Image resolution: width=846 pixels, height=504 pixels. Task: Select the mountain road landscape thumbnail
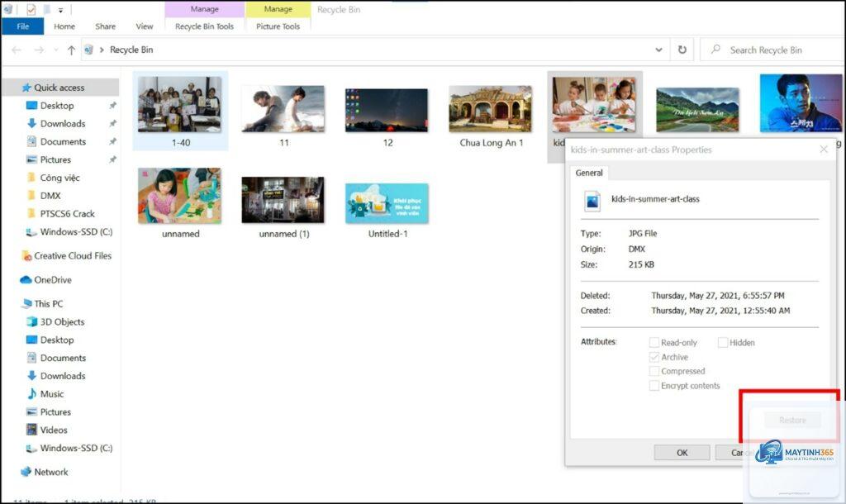[x=697, y=110]
